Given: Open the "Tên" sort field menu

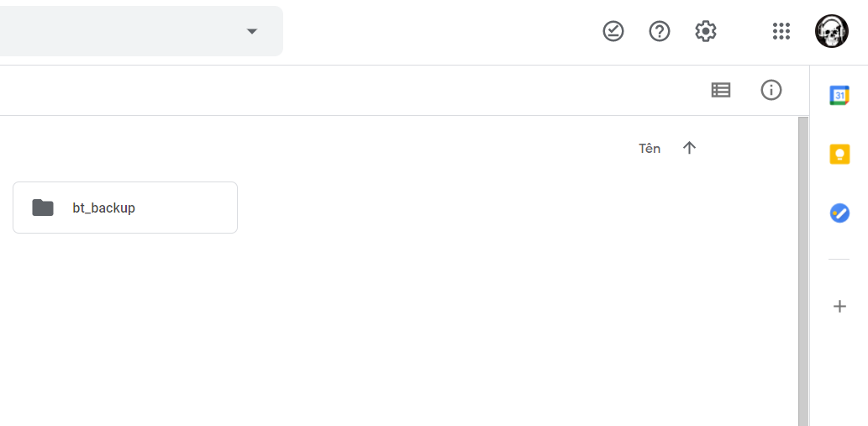Looking at the screenshot, I should [650, 148].
